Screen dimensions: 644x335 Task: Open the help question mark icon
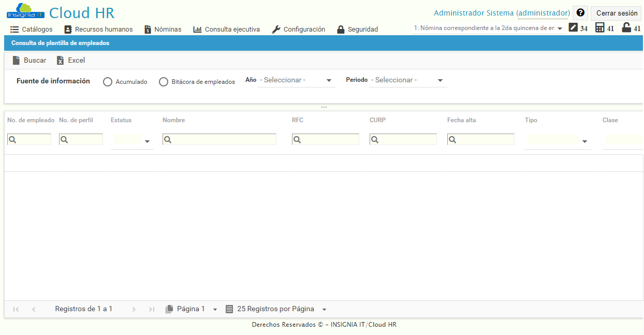(580, 12)
